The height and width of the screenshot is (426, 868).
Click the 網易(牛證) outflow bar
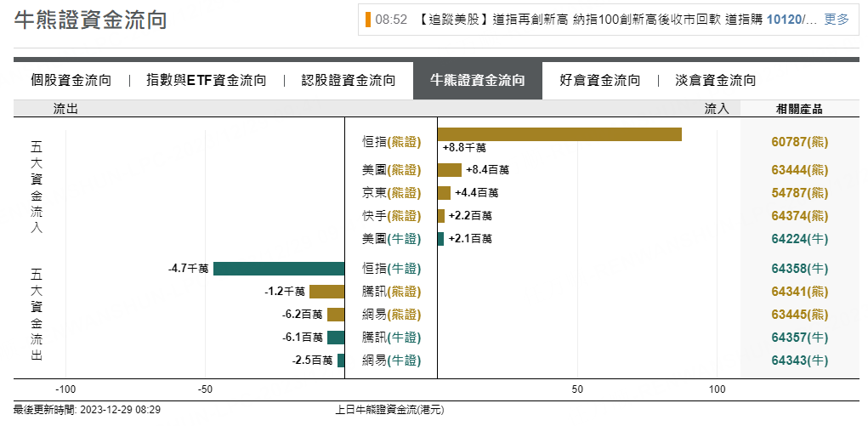pyautogui.click(x=341, y=361)
